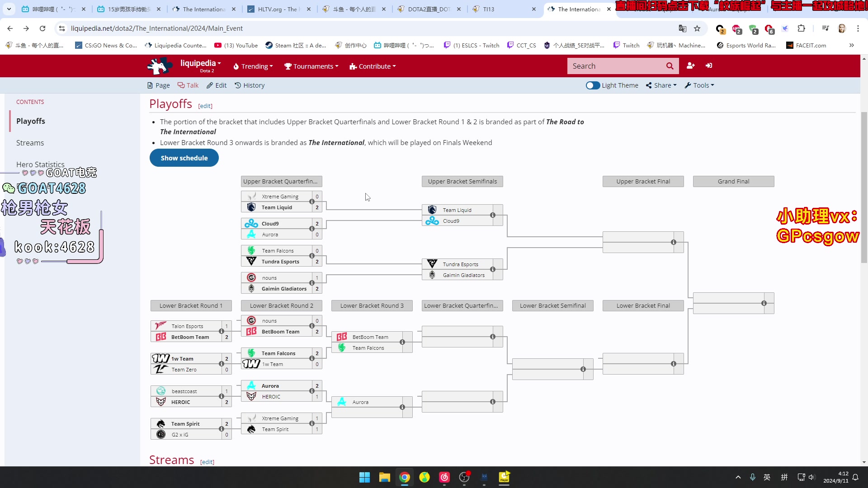868x488 pixels.
Task: Open the notification bell in system tray
Action: pos(855,477)
